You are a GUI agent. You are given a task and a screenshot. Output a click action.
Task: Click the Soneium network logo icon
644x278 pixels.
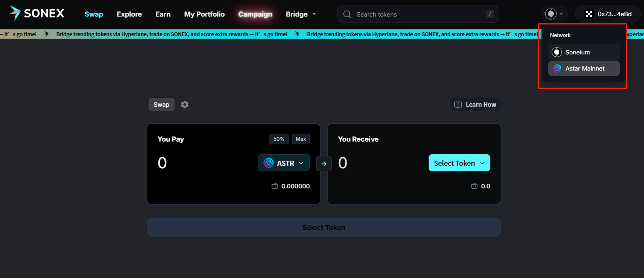557,52
